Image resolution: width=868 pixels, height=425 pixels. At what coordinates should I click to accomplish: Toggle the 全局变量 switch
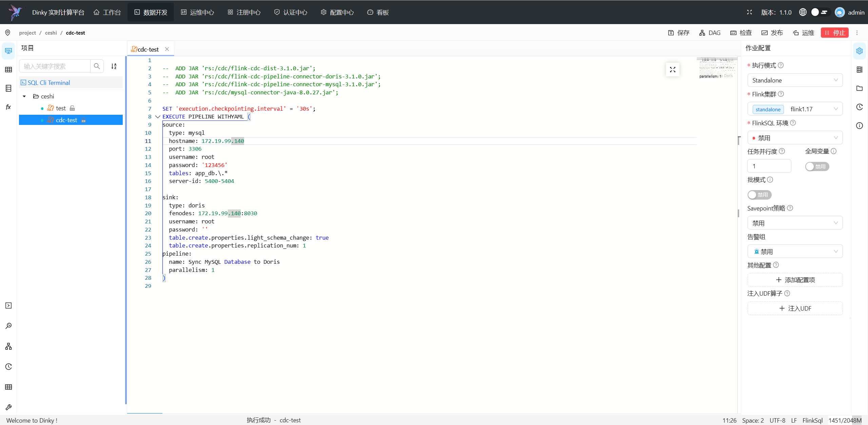coord(817,166)
